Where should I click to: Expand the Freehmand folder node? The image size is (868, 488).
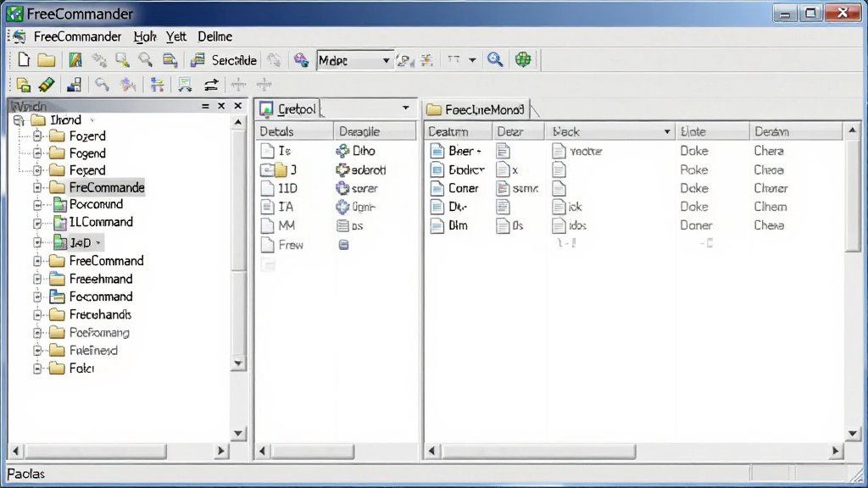click(x=37, y=279)
